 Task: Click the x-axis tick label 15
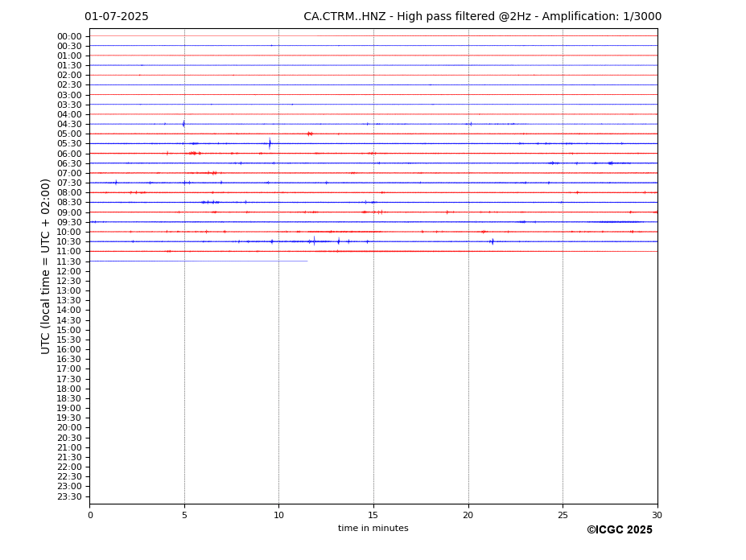coord(373,515)
